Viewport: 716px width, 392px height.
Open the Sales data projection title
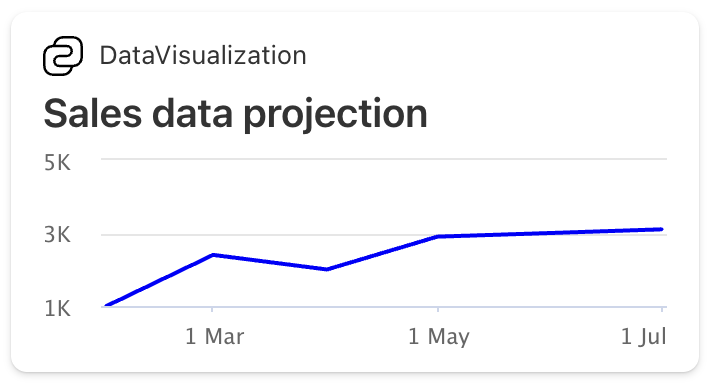coord(236,114)
